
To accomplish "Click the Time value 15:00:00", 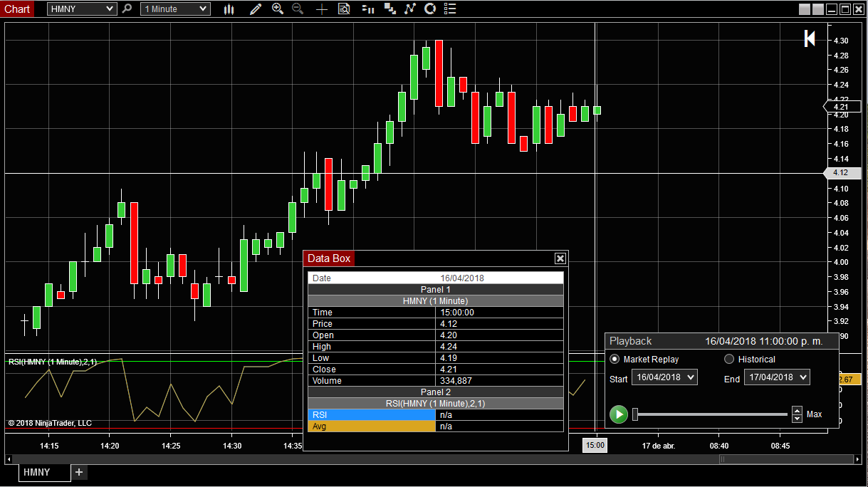I will coord(457,313).
